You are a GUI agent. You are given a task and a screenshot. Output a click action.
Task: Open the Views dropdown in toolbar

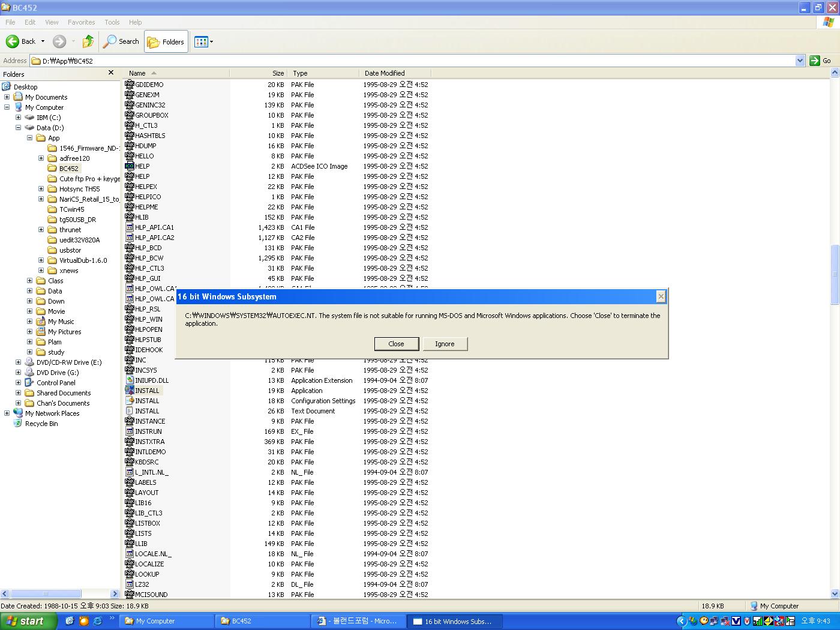[204, 42]
